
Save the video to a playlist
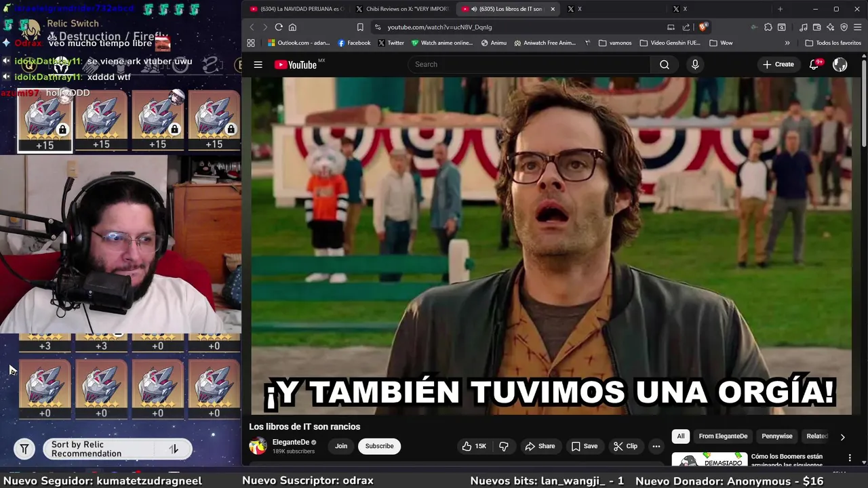[584, 446]
